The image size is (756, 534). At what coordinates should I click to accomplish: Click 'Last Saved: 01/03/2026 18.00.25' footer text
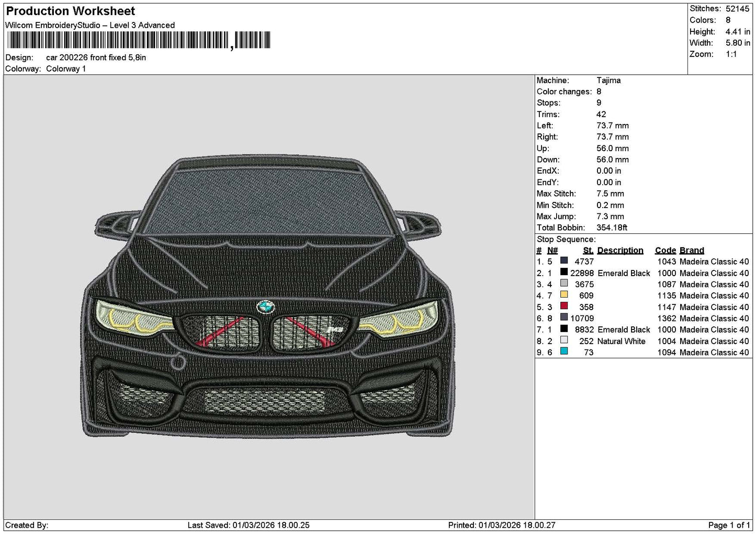click(x=249, y=525)
